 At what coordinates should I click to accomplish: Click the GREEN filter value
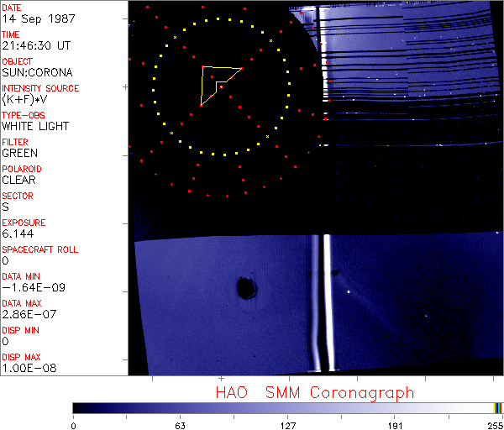tap(19, 153)
